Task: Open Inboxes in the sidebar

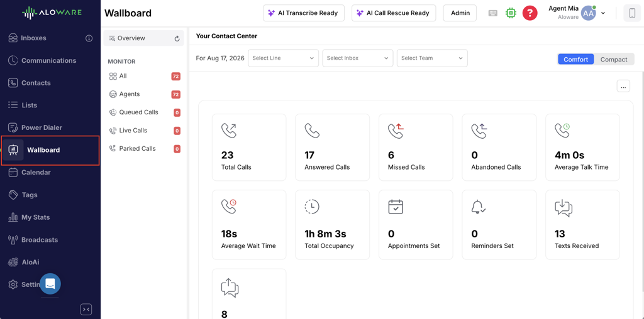Action: [34, 38]
